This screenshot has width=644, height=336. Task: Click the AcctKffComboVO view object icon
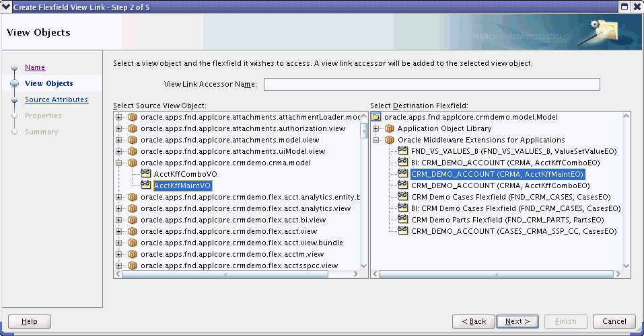point(145,174)
